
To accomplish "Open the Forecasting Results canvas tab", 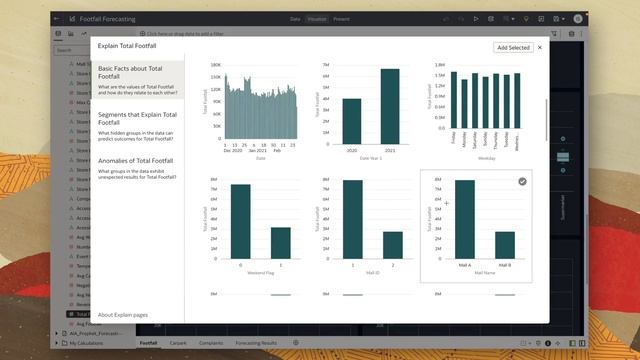I will coord(256,343).
